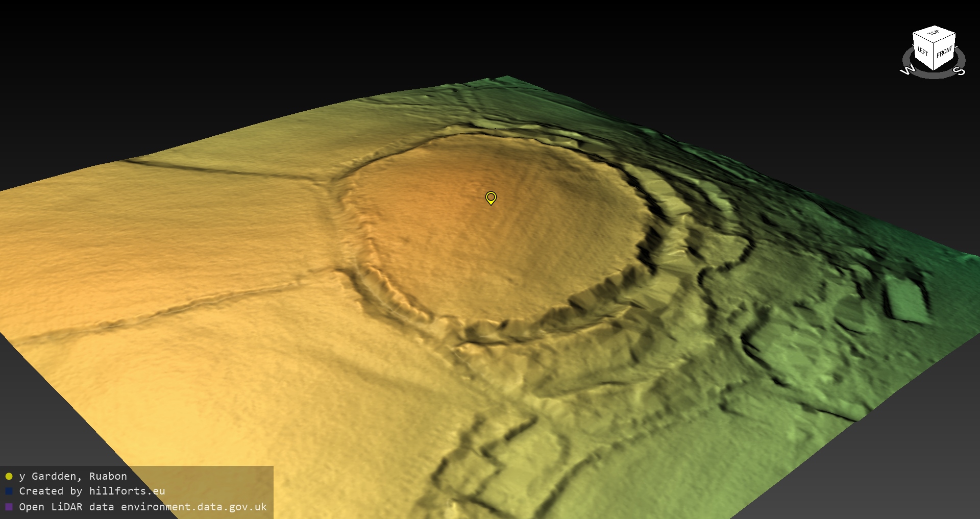
Task: Click the view cube edge between TOP and FRONT
Action: point(945,38)
